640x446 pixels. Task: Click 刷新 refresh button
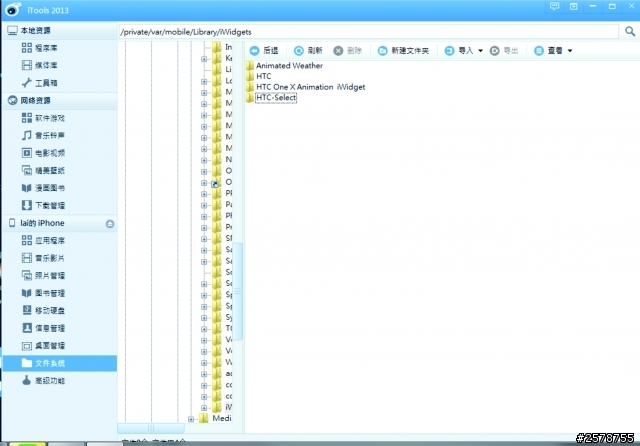click(x=308, y=51)
